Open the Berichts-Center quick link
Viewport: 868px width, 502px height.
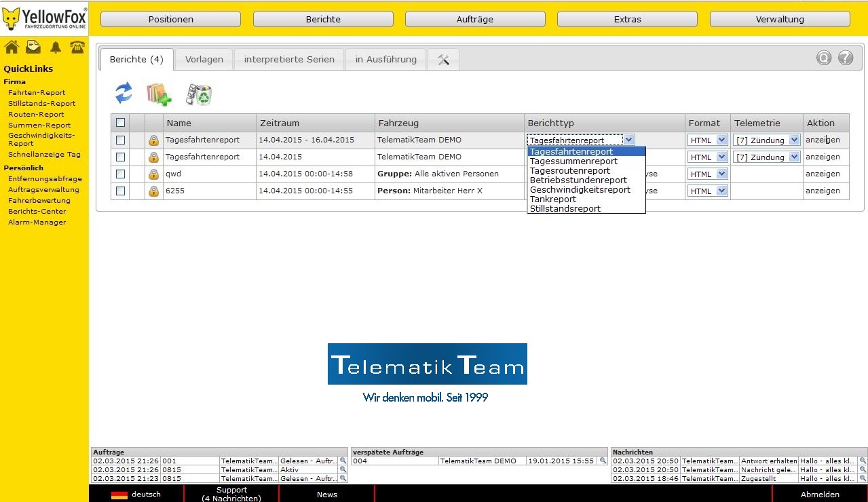[37, 212]
